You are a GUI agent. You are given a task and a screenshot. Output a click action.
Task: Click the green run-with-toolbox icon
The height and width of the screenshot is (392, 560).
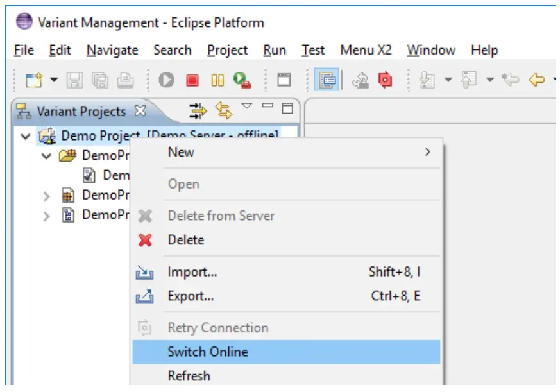(242, 80)
